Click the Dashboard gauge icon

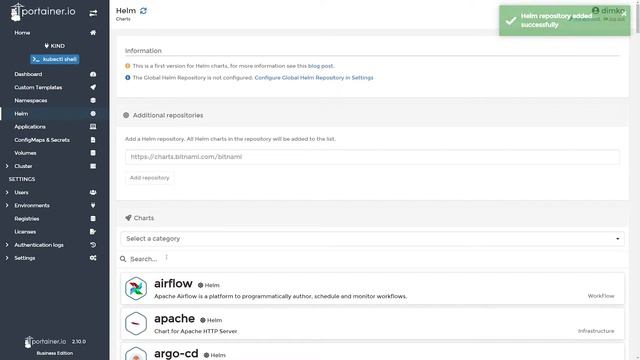click(93, 74)
